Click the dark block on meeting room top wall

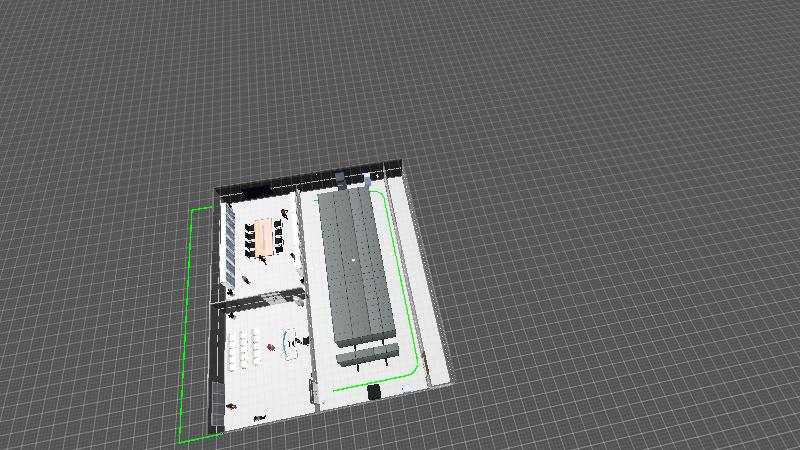point(257,188)
